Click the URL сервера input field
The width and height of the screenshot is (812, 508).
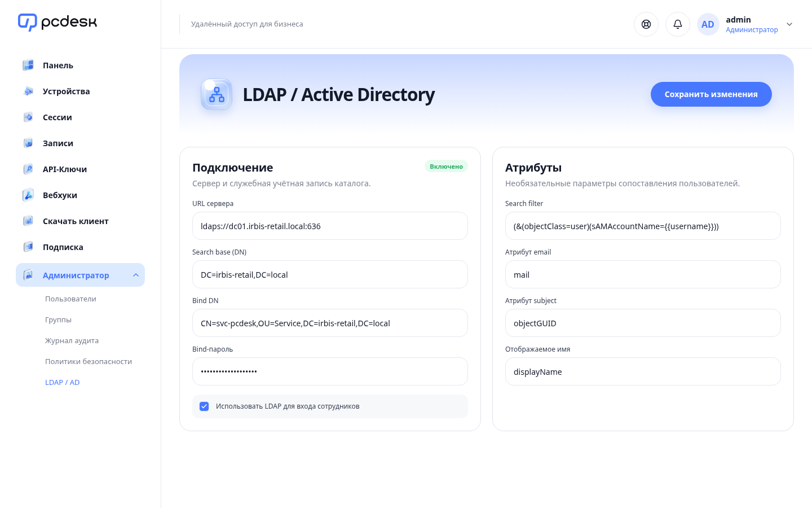click(330, 226)
